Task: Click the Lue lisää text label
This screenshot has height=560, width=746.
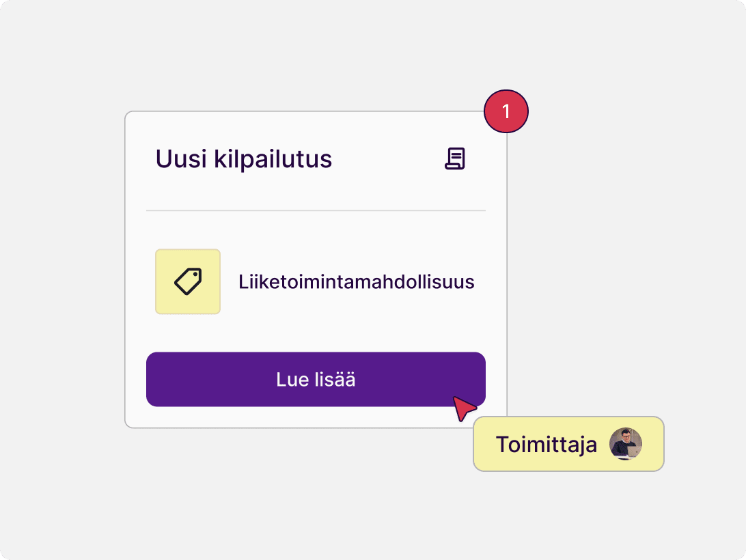Action: tap(316, 380)
